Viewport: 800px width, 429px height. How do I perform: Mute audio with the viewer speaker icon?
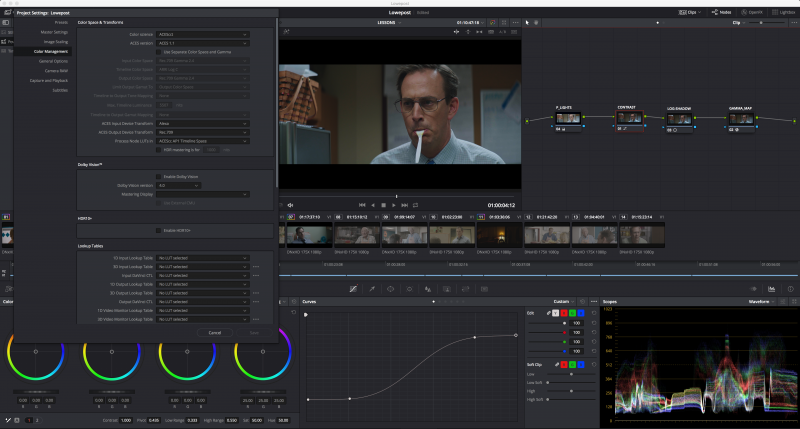pyautogui.click(x=290, y=205)
